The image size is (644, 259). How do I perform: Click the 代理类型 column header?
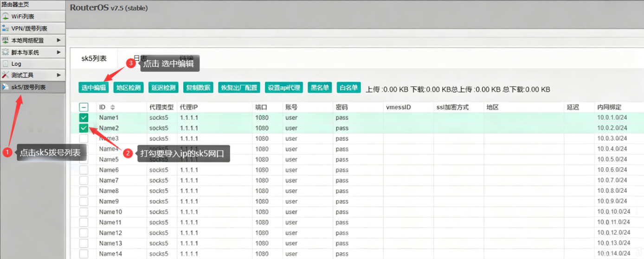(161, 107)
